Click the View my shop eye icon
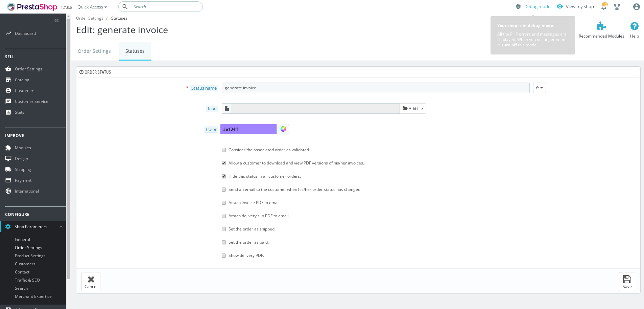The width and height of the screenshot is (644, 309). pos(560,6)
